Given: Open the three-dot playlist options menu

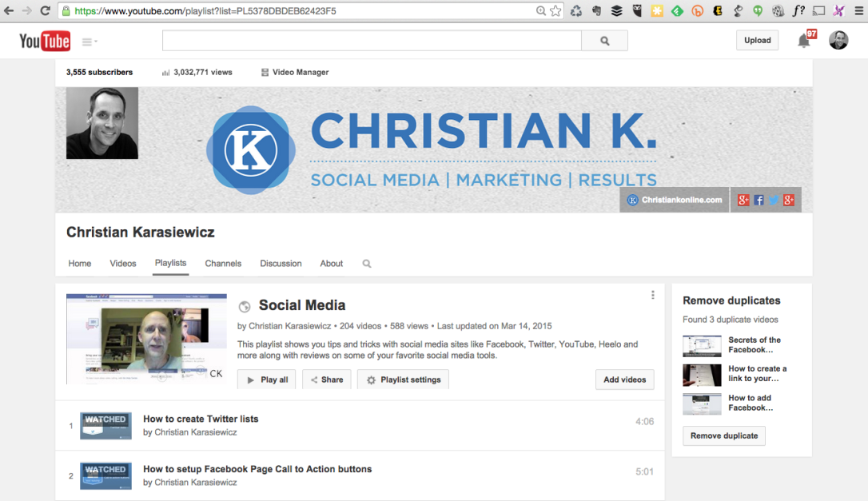Looking at the screenshot, I should [x=653, y=295].
